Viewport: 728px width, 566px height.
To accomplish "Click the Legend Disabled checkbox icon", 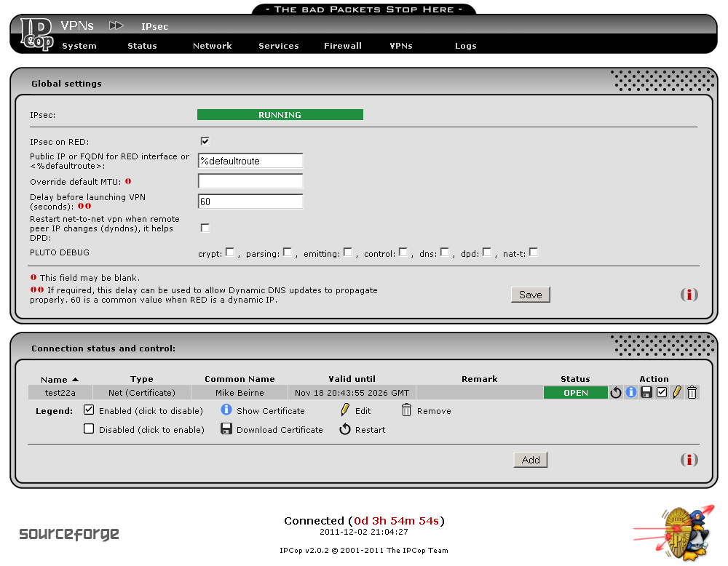I will (x=89, y=429).
